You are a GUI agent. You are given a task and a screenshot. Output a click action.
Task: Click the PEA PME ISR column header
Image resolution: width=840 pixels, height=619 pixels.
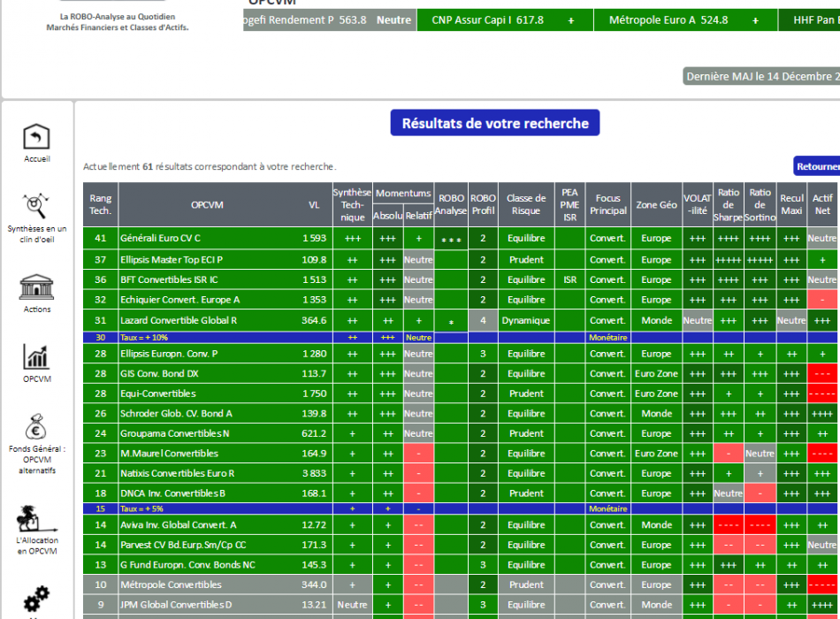click(569, 205)
